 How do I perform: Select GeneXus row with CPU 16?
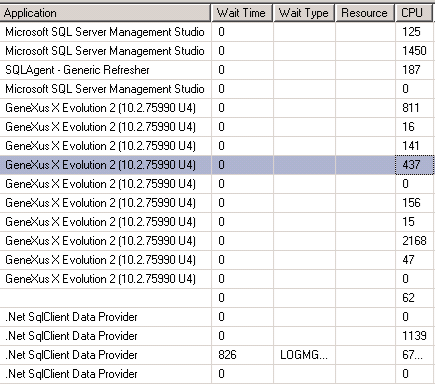[217, 127]
